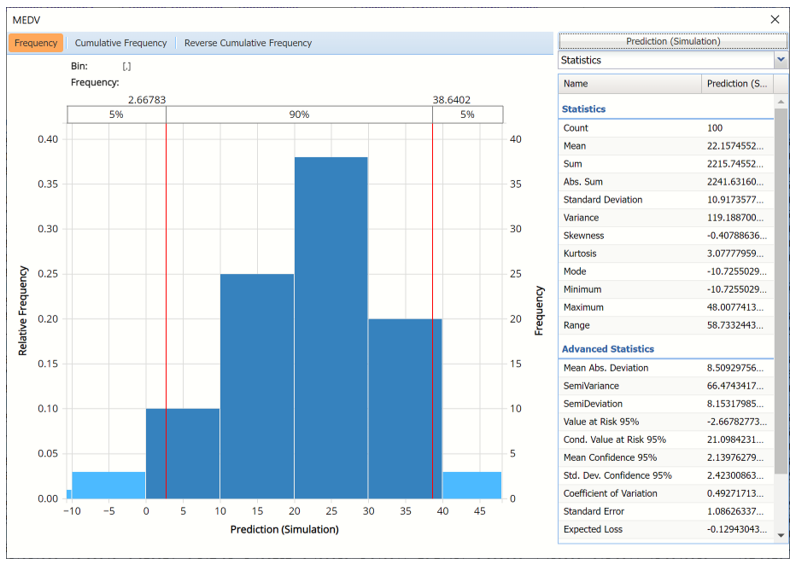Click the Prediction (Simulation) button
Viewport: 793px width, 565px height.
coord(672,41)
